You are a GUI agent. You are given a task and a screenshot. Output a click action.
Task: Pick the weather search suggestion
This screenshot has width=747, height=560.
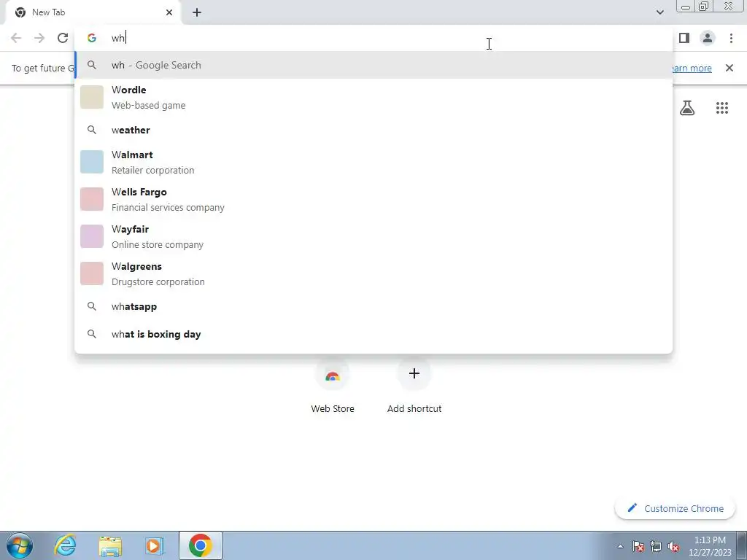tap(373, 130)
